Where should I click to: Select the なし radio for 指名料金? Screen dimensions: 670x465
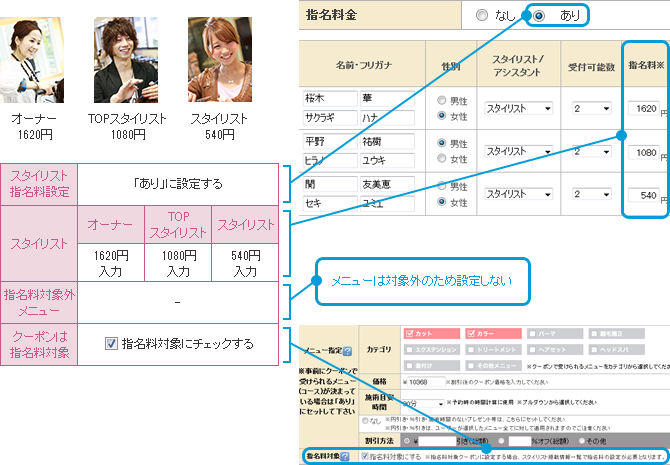pyautogui.click(x=483, y=16)
